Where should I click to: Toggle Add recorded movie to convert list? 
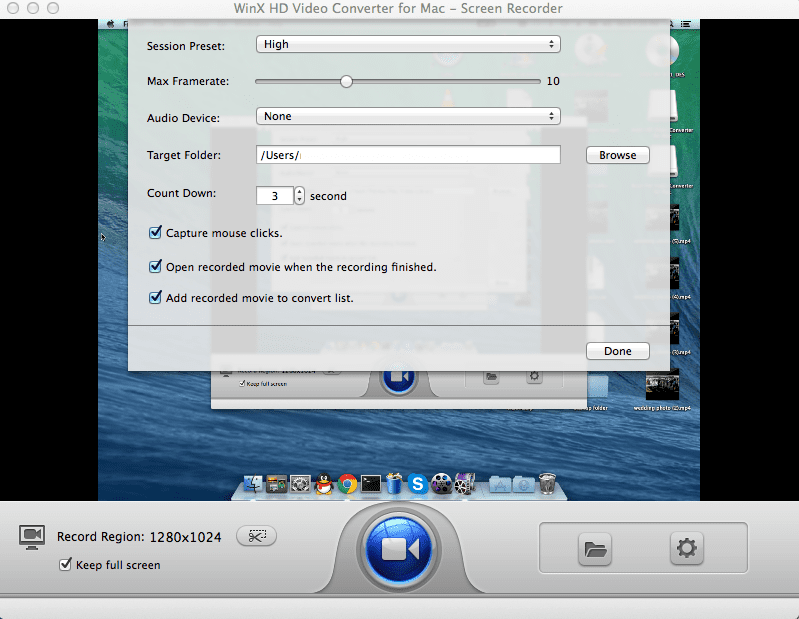tap(155, 298)
